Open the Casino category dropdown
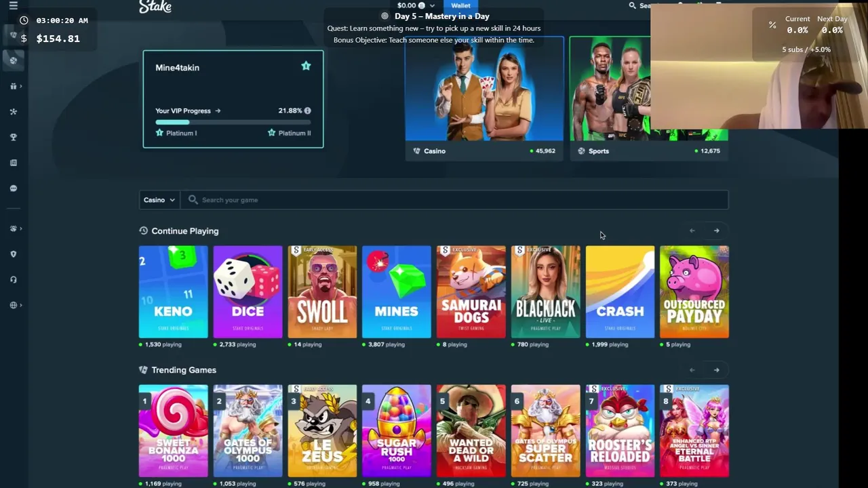The height and width of the screenshot is (488, 868). tap(159, 200)
